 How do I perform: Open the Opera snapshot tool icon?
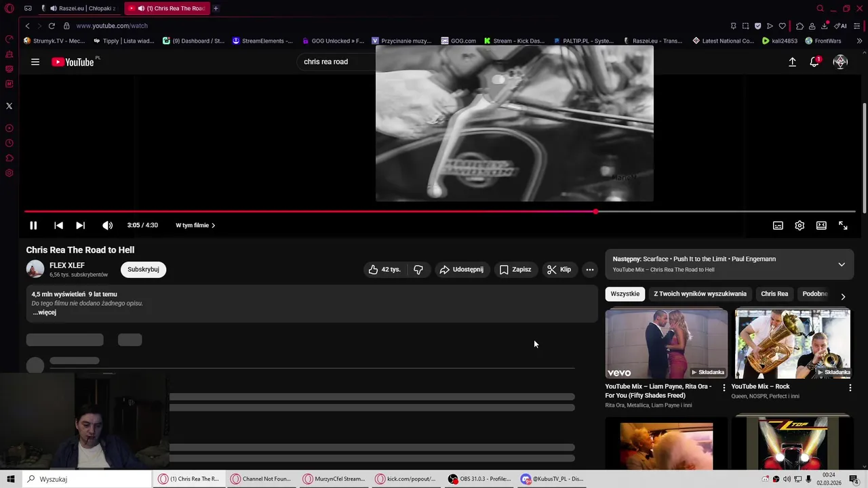pos(745,26)
